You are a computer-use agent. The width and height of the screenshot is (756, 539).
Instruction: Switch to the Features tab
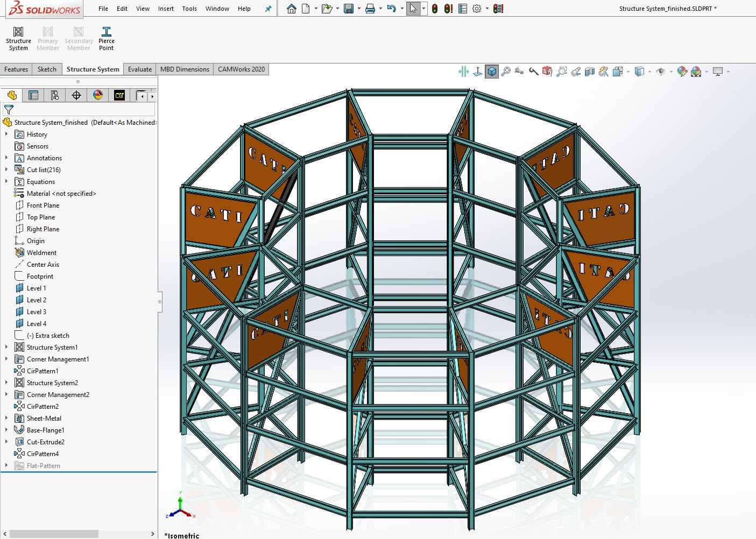(16, 69)
